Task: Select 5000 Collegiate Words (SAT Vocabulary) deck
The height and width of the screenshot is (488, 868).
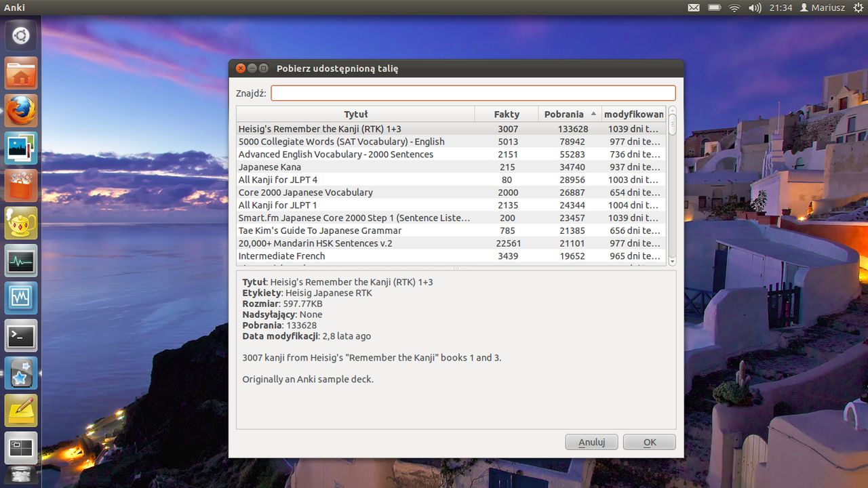Action: click(x=451, y=142)
